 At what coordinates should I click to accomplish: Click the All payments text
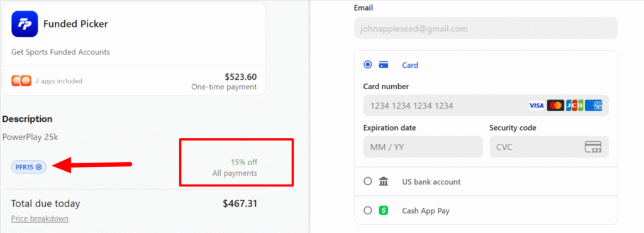(x=235, y=173)
